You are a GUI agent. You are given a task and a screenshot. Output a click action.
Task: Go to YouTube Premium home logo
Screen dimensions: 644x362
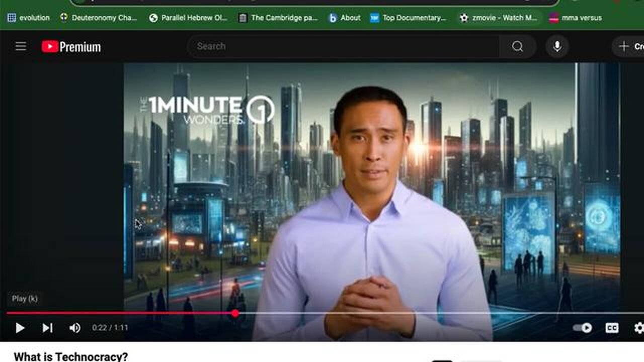point(71,47)
